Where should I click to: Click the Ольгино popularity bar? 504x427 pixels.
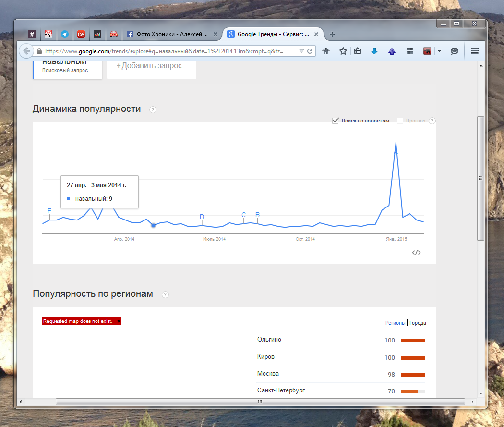click(x=413, y=341)
